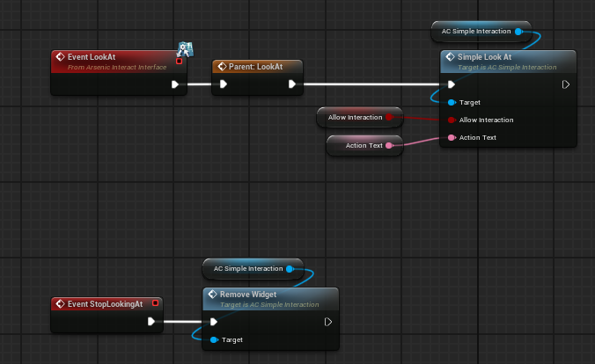This screenshot has height=364, width=595.
Task: Select the Event StopLookingAt node title
Action: click(x=105, y=304)
